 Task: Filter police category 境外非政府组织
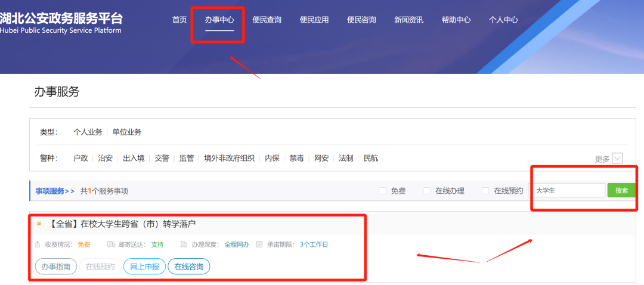229,158
